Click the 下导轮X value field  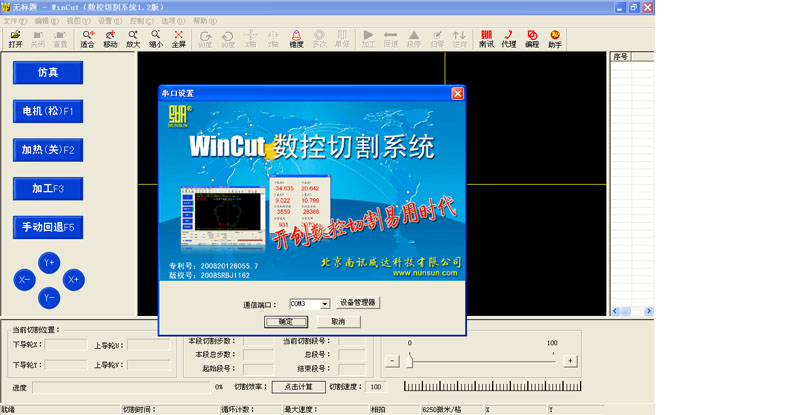(66, 345)
